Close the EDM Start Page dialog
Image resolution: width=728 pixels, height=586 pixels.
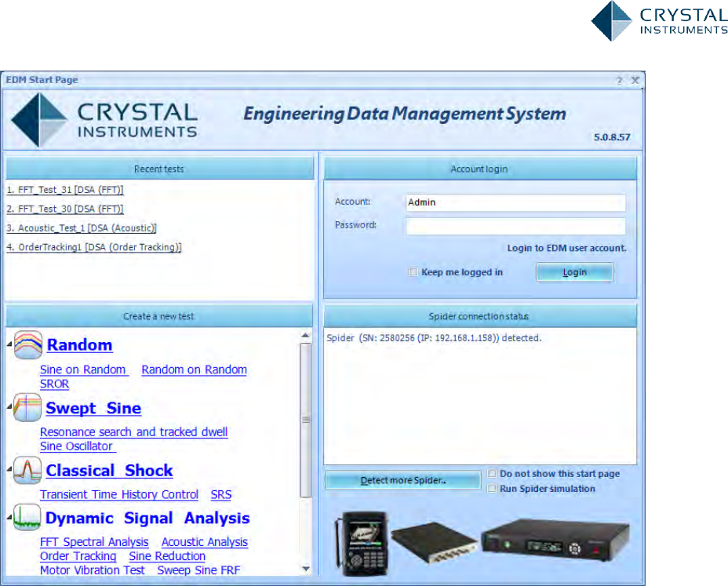pyautogui.click(x=635, y=80)
